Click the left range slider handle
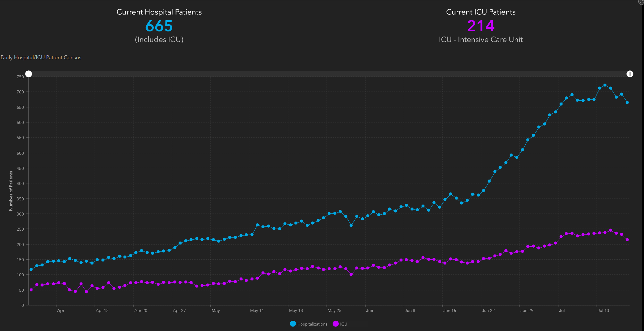The width and height of the screenshot is (644, 331). (28, 74)
